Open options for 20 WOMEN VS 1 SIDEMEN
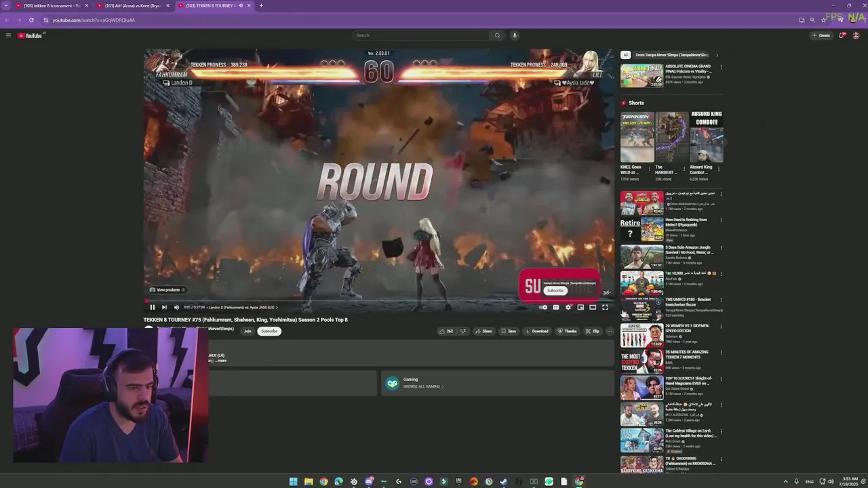Screen dimensions: 868x488 click(721, 326)
